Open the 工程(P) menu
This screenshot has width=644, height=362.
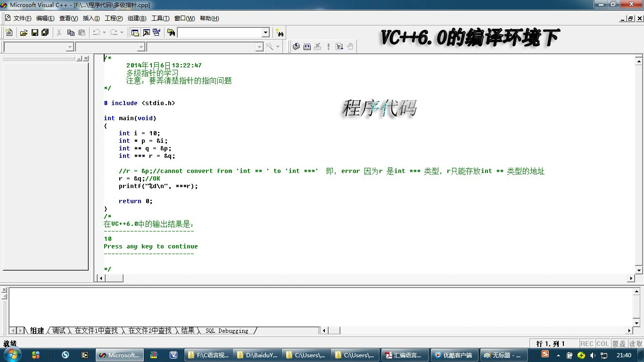click(x=114, y=18)
